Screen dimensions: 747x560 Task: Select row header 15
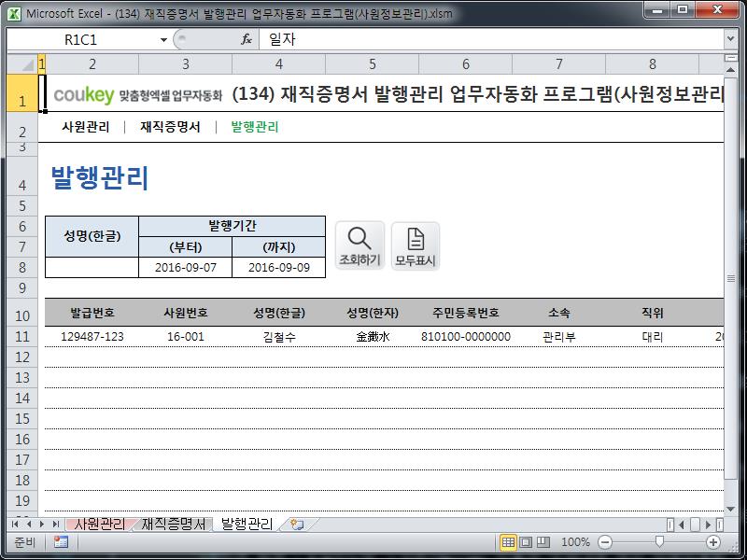21,418
